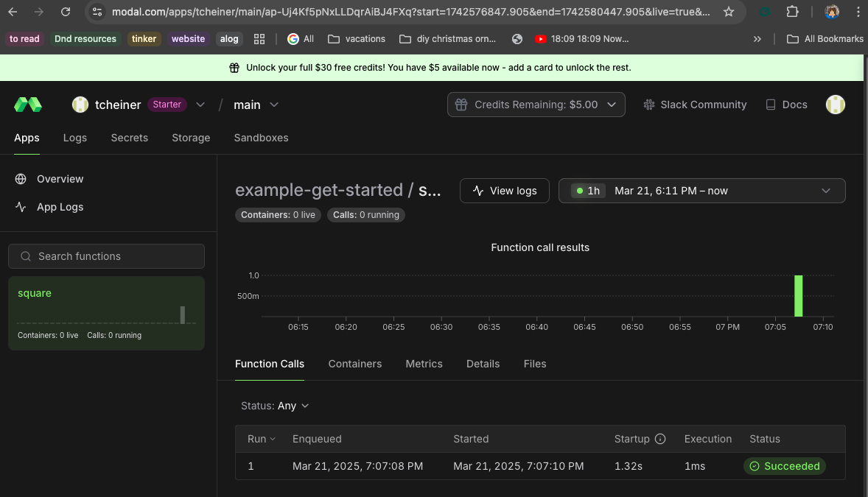Open site information icon in address bar
This screenshot has height=497, width=868.
coord(97,12)
